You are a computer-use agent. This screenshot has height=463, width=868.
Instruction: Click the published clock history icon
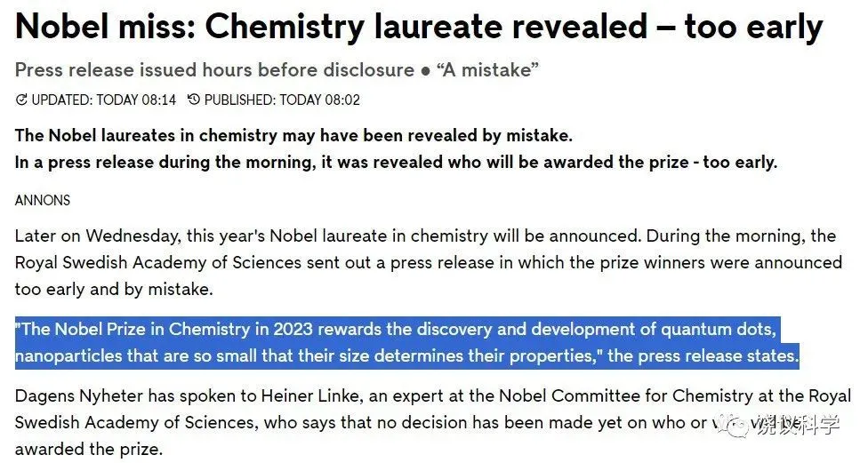pos(193,100)
